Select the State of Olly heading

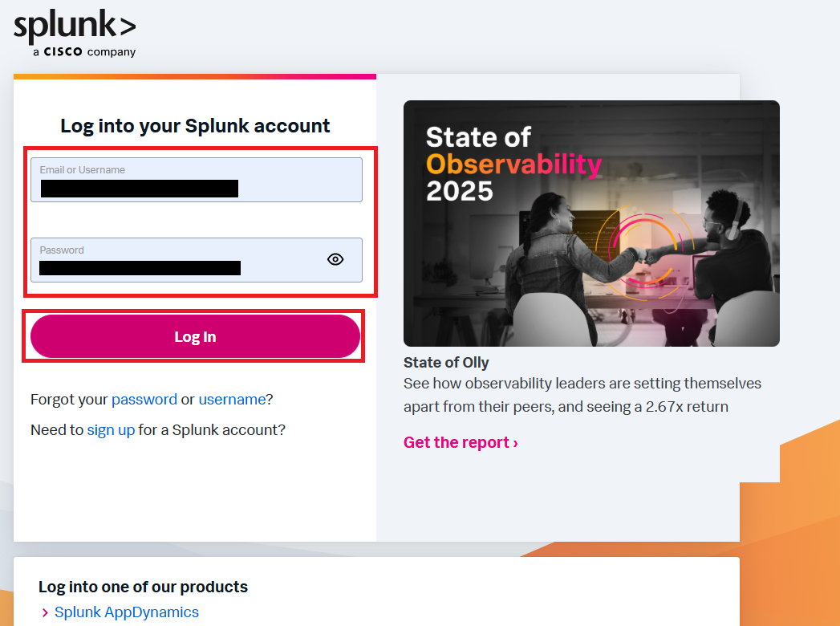point(446,362)
